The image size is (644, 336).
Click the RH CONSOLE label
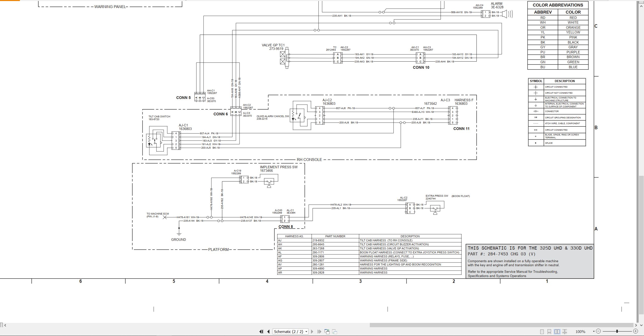(309, 160)
